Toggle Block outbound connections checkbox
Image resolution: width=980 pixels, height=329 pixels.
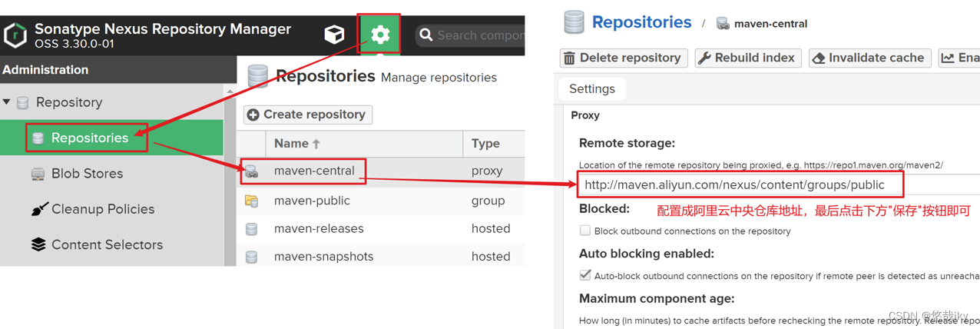coord(585,231)
